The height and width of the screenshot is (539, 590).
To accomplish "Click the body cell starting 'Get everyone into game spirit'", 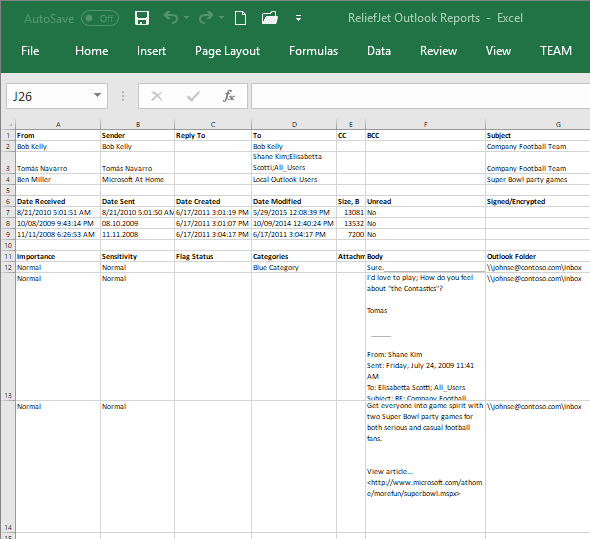I will click(426, 466).
